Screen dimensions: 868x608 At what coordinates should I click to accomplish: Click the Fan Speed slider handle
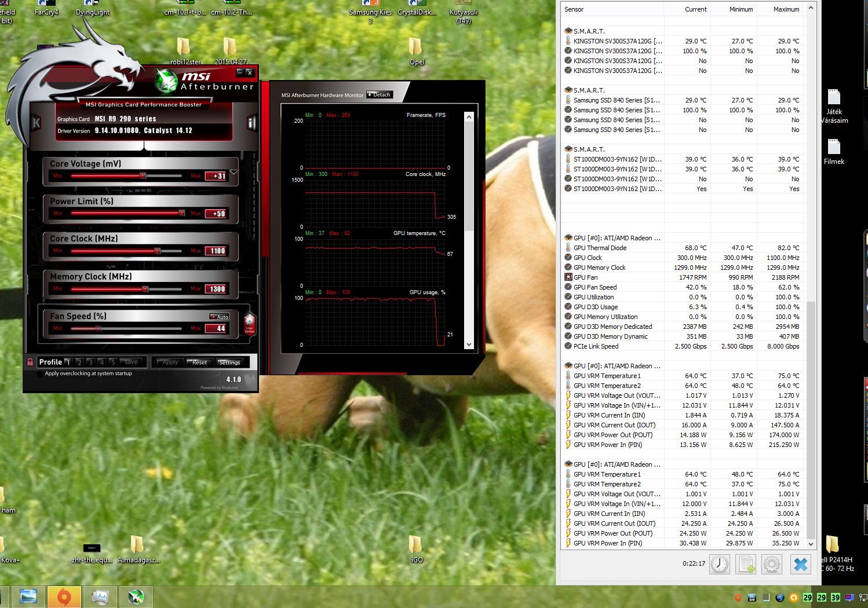[x=98, y=328]
